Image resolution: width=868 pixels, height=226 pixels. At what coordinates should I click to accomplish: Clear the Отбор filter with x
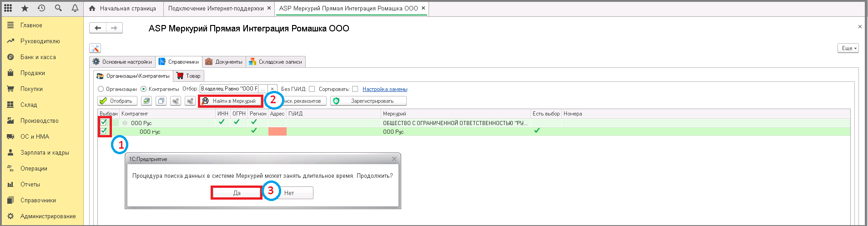tap(272, 89)
